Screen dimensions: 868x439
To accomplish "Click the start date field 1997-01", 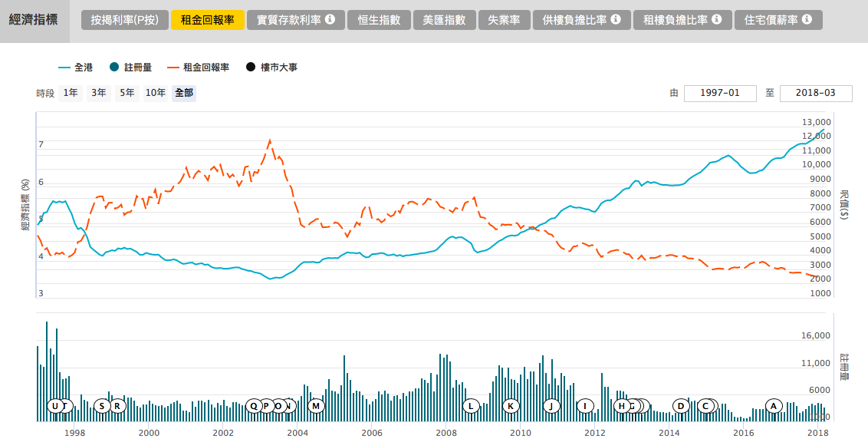I will point(720,93).
